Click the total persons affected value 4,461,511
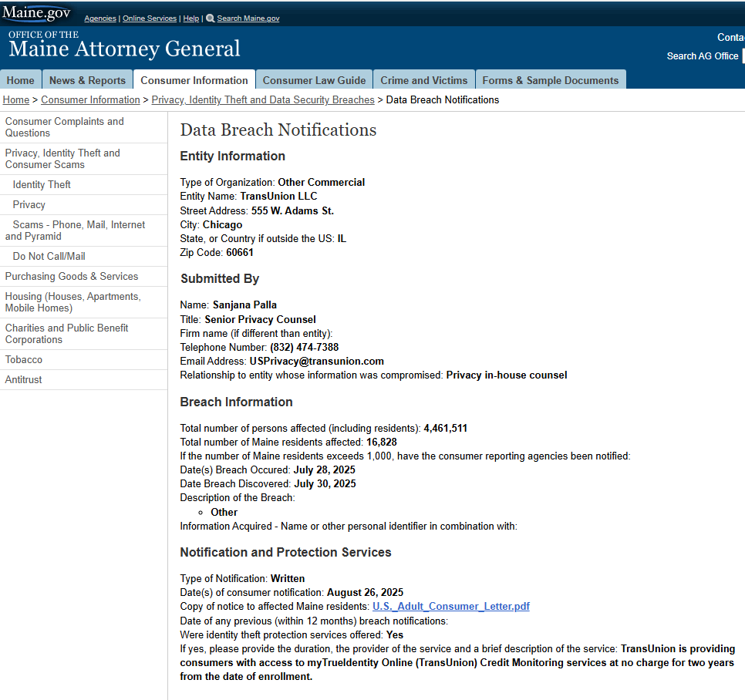This screenshot has width=745, height=700. point(446,429)
